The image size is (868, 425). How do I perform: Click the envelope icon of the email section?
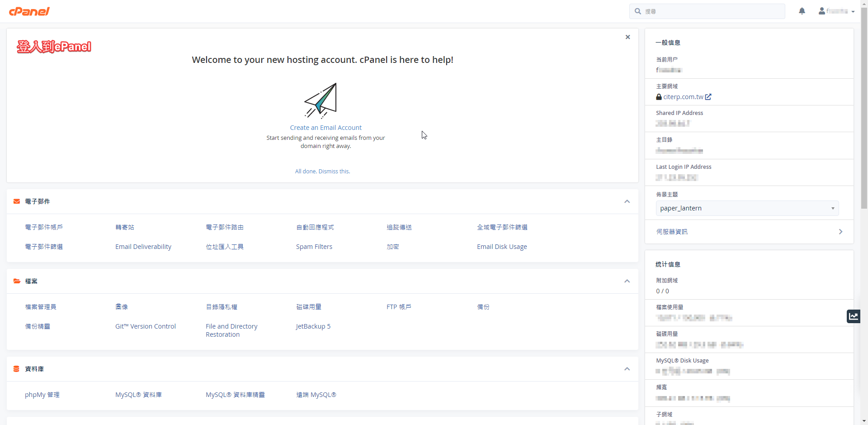17,201
